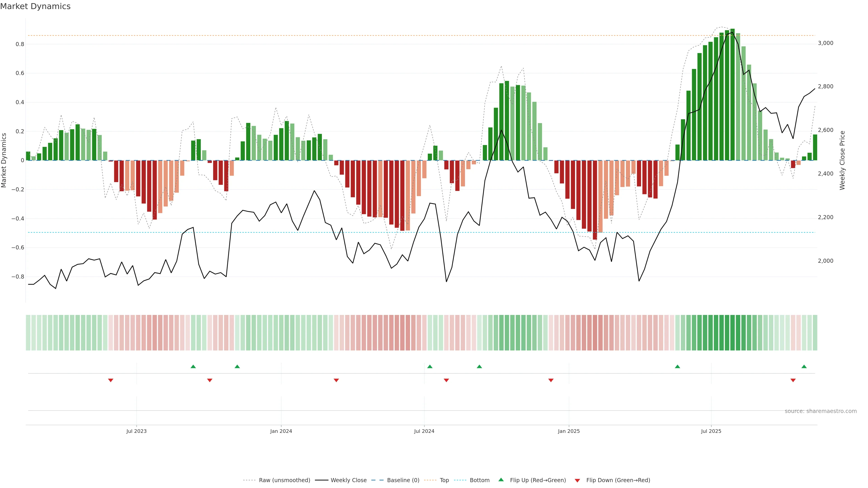Click the green flip-up marker before Jul 2025

pos(677,366)
